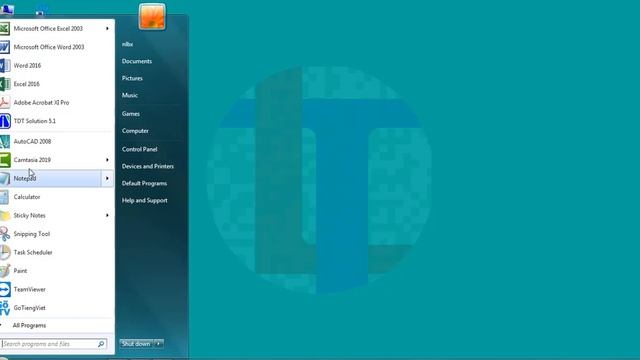Open Control Panel
640x360 pixels.
(139, 149)
